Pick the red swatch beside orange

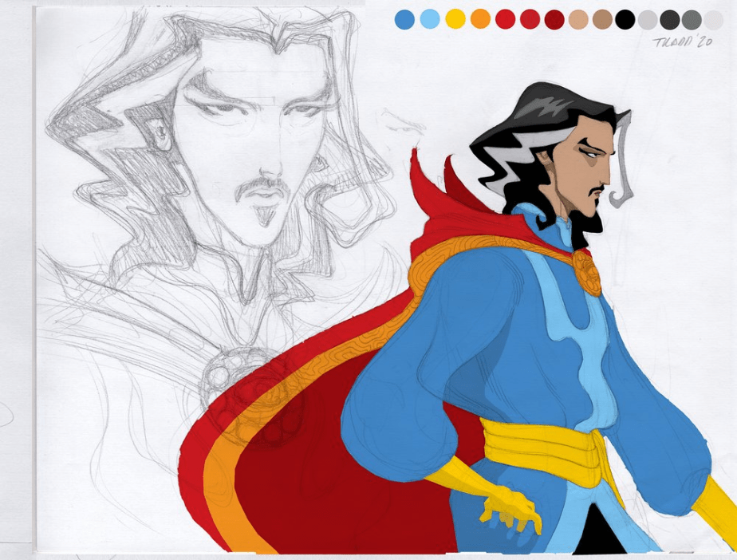click(505, 19)
